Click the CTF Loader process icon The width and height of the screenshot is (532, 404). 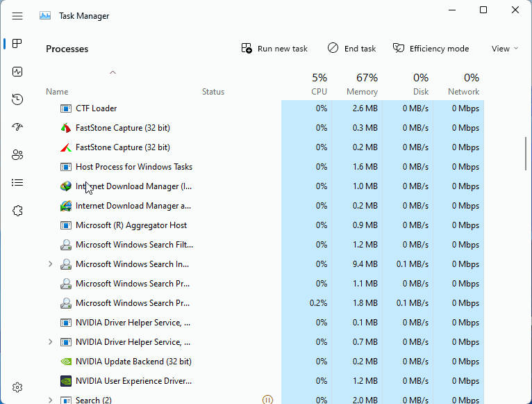click(x=66, y=108)
